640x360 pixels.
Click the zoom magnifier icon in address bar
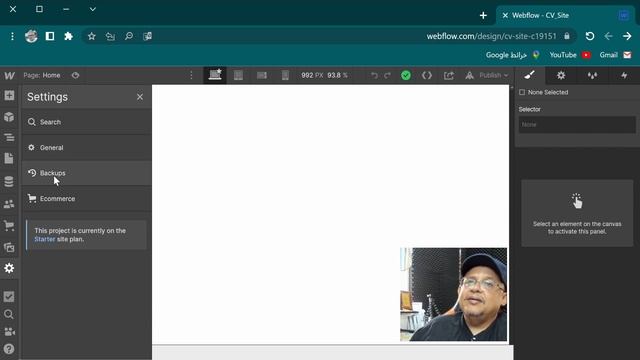tap(129, 36)
